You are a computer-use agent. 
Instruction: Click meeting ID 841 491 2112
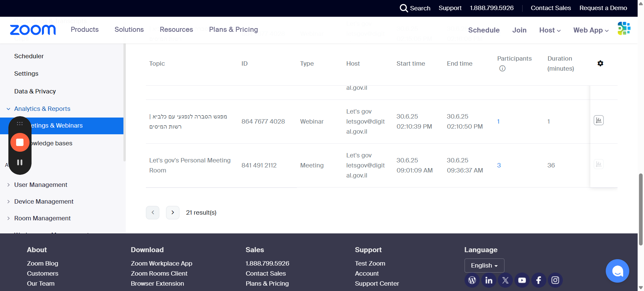pyautogui.click(x=259, y=165)
